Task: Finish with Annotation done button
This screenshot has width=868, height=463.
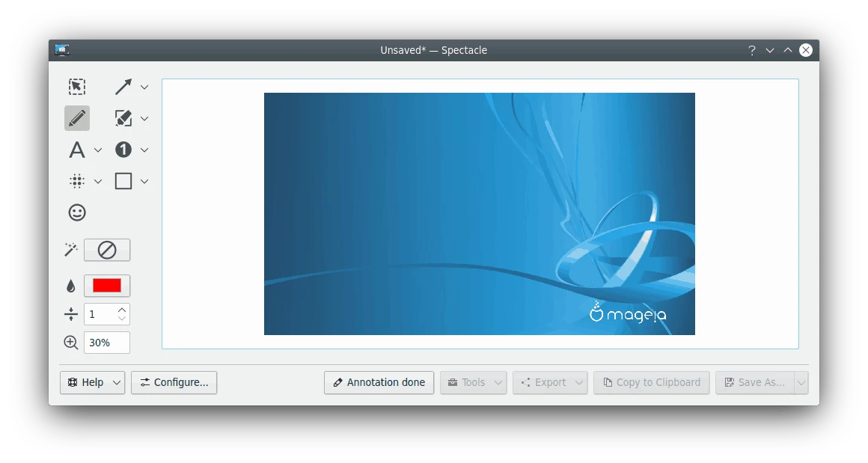Action: pos(379,382)
